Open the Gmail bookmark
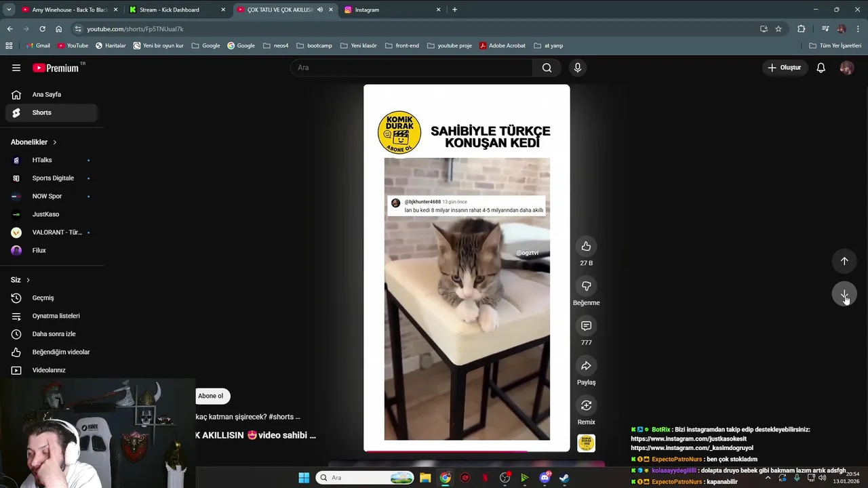 pyautogui.click(x=38, y=45)
